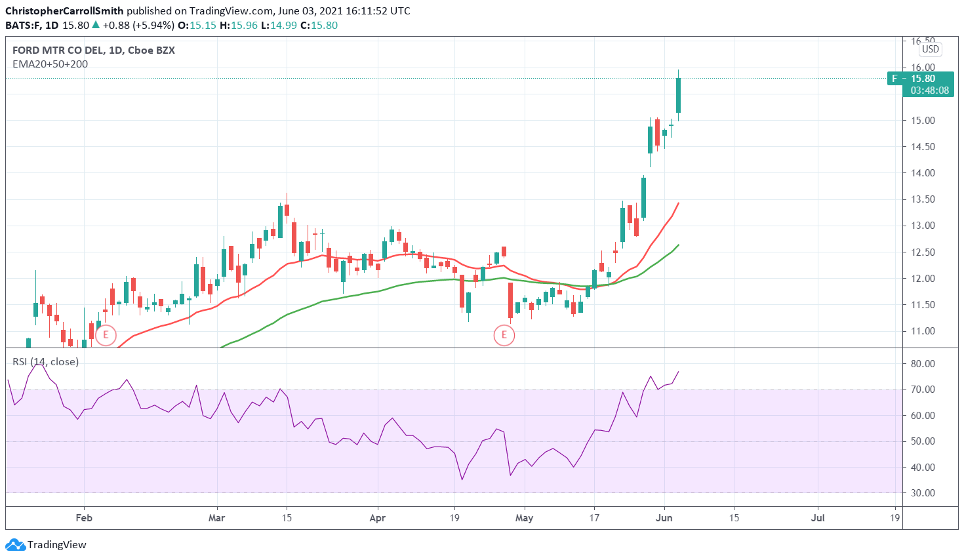Viewport: 964px width, 560px height.
Task: Click the Jun date axis label
Action: coord(664,518)
